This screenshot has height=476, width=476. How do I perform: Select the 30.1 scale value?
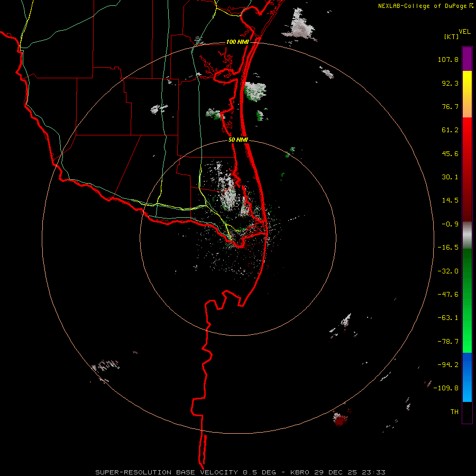click(x=450, y=177)
